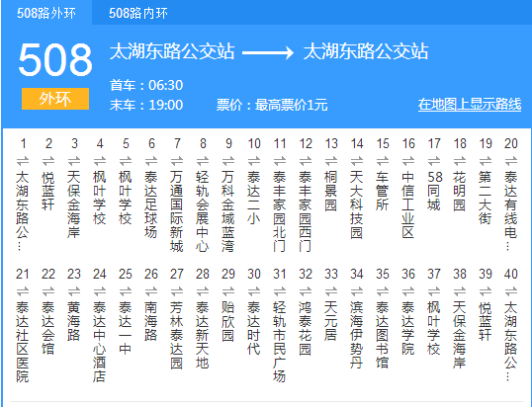The height and width of the screenshot is (407, 532).
Task: Click the transfer icon above stop 10 泰达二小
Action: pyautogui.click(x=254, y=161)
